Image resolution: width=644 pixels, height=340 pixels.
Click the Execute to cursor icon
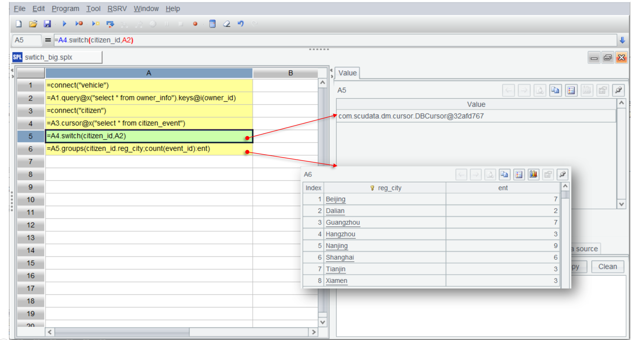pyautogui.click(x=96, y=24)
